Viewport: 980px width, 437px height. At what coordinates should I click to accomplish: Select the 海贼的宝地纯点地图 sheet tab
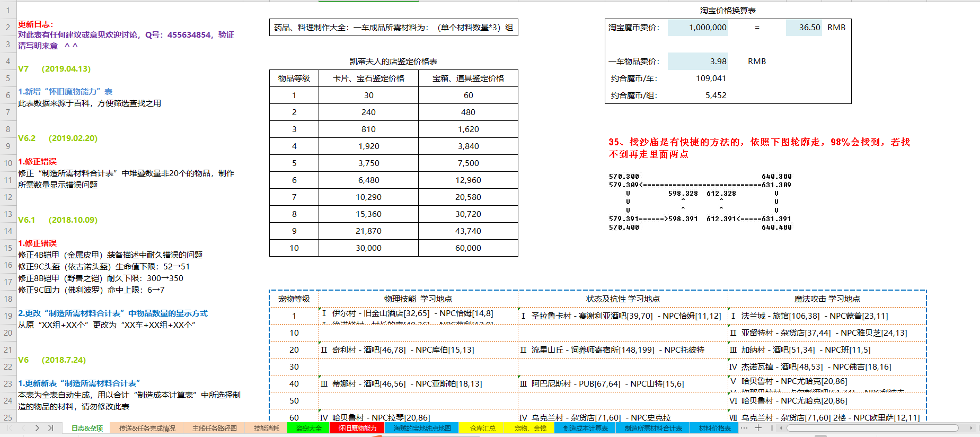(x=422, y=428)
